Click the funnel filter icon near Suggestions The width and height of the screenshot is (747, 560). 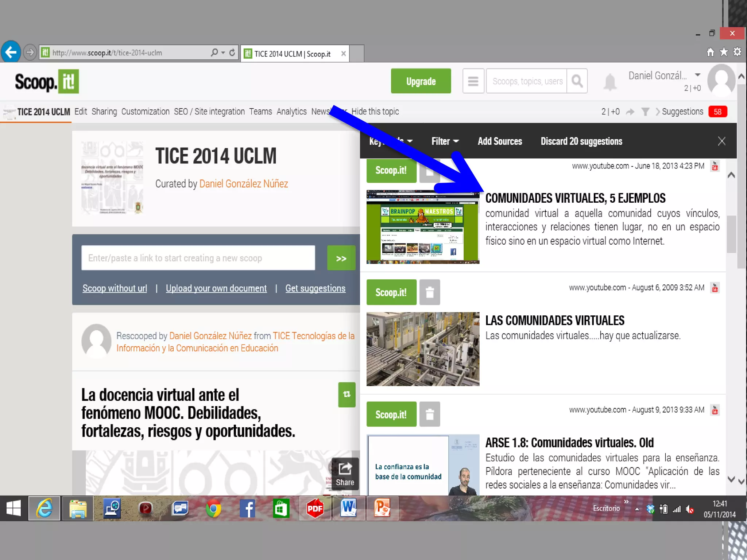click(645, 112)
